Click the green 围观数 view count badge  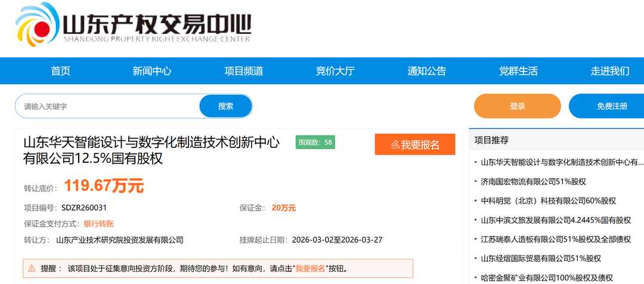(x=315, y=143)
